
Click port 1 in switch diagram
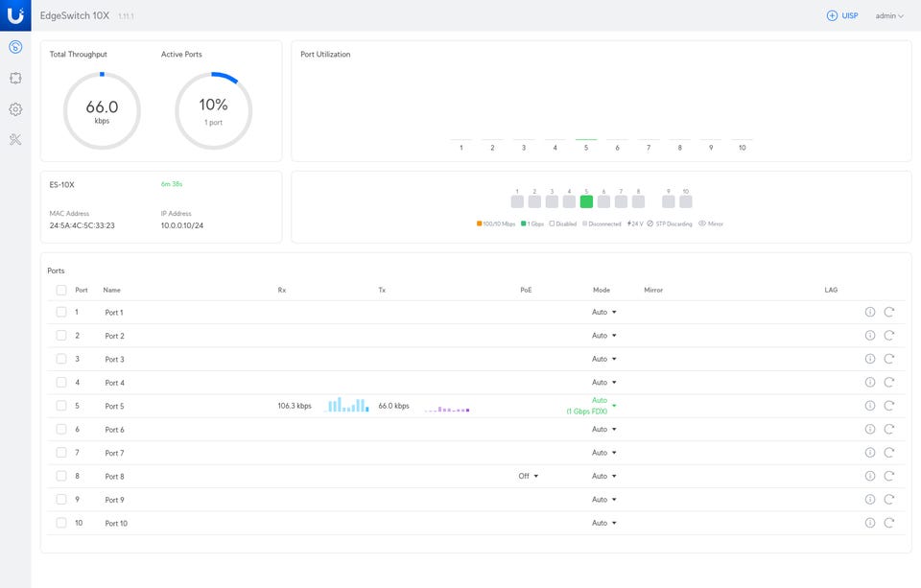coord(517,201)
